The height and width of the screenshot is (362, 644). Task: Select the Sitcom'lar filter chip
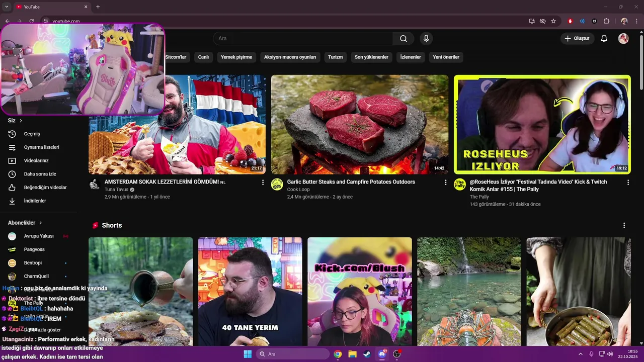click(176, 57)
